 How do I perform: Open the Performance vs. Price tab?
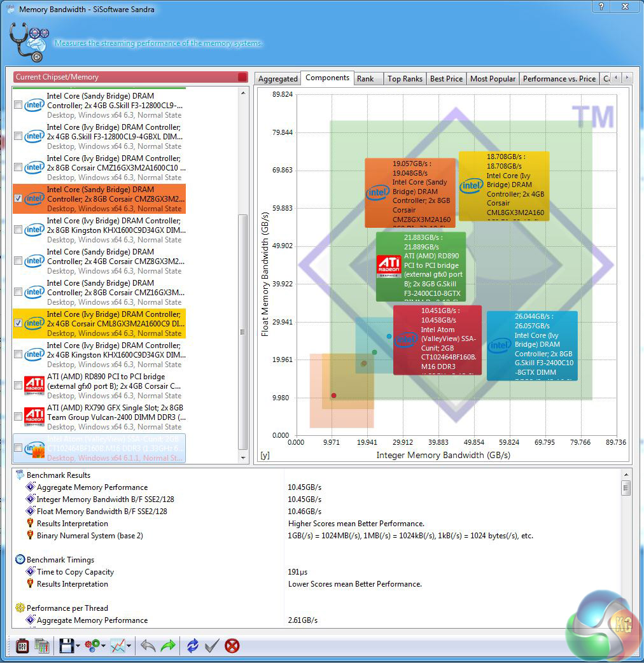point(559,79)
